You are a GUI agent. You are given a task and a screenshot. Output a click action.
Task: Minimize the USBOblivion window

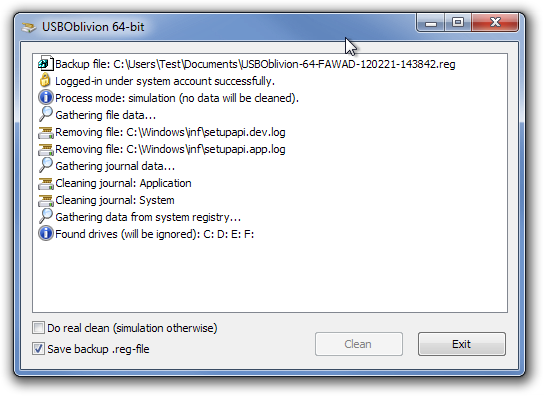click(x=431, y=23)
